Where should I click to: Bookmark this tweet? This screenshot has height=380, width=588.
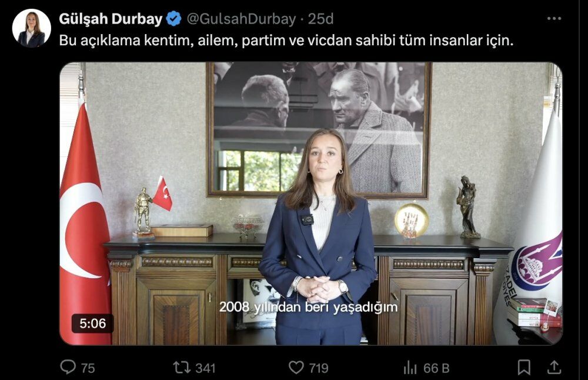(x=524, y=368)
